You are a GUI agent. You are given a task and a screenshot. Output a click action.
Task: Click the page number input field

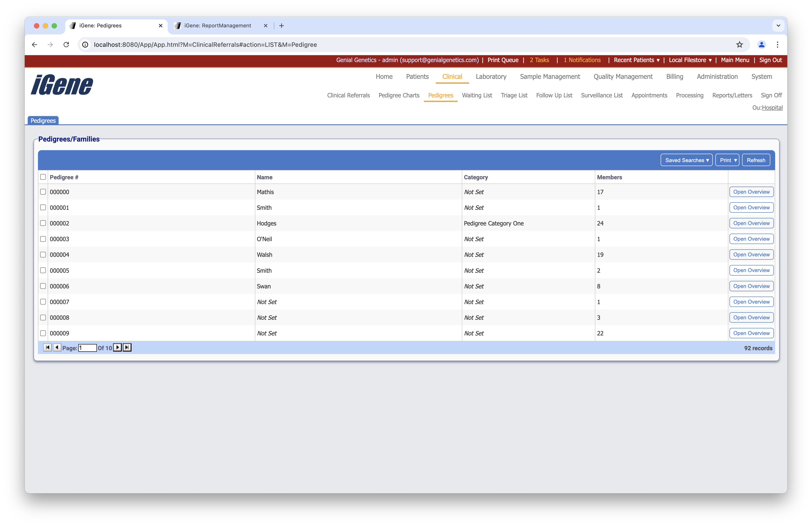tap(88, 348)
